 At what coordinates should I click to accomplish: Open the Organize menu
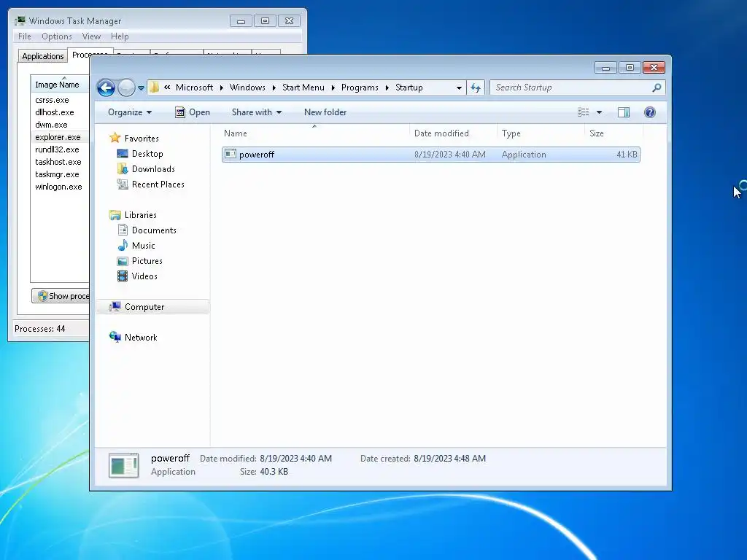(130, 112)
